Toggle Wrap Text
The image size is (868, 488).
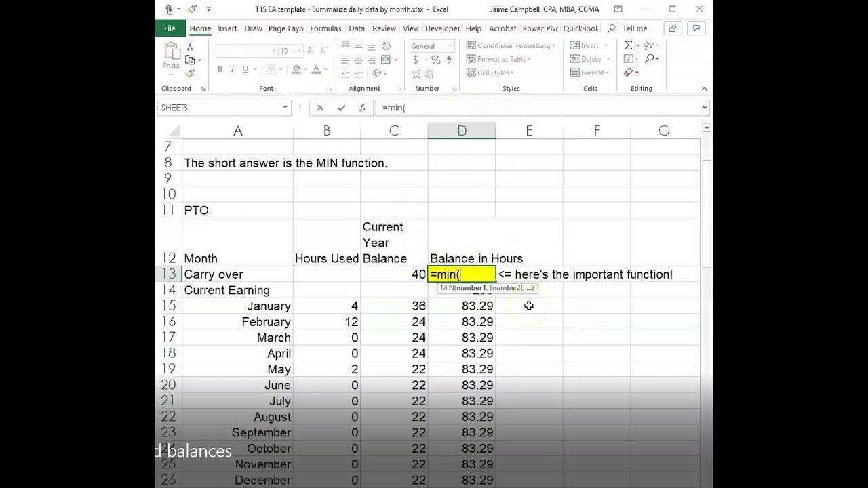(x=386, y=45)
